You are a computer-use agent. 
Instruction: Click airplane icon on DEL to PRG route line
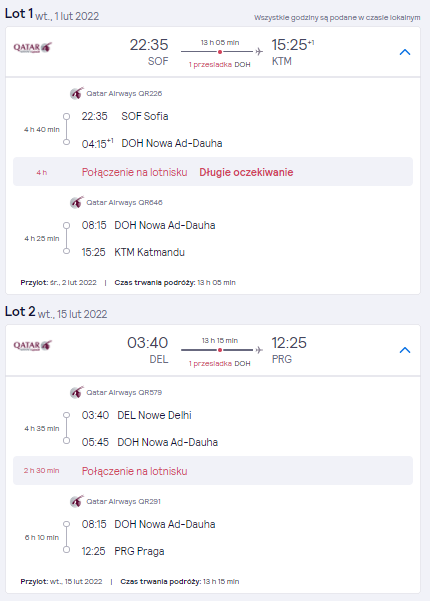point(259,350)
